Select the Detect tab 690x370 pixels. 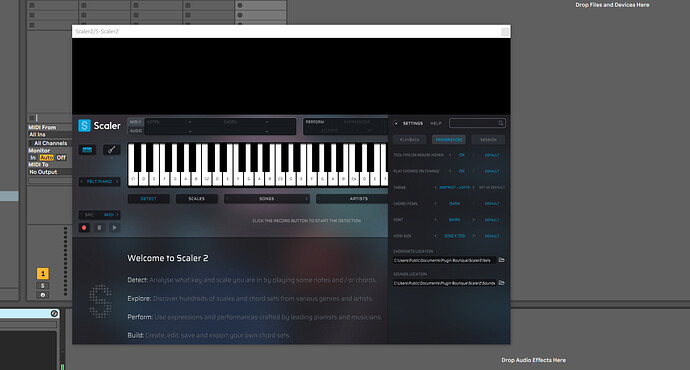pos(148,199)
